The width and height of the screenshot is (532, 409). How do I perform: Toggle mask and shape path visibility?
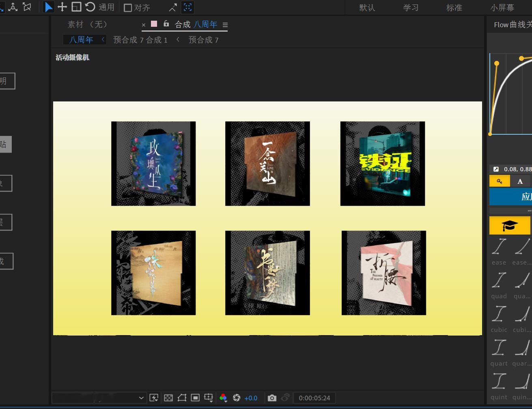point(182,398)
